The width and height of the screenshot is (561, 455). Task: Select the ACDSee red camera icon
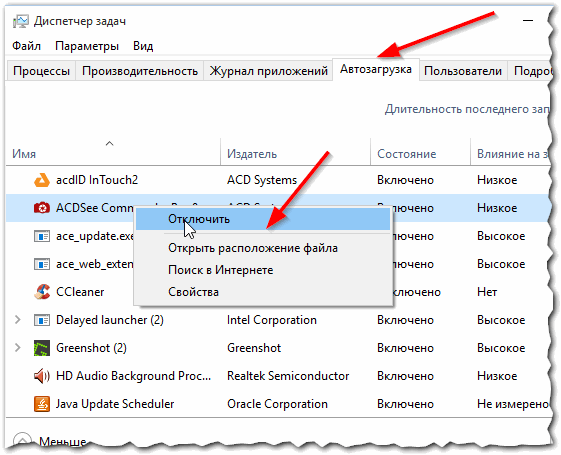coord(42,208)
